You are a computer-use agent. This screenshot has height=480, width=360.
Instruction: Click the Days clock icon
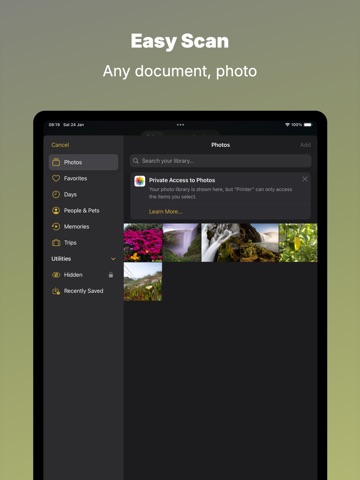pyautogui.click(x=56, y=194)
